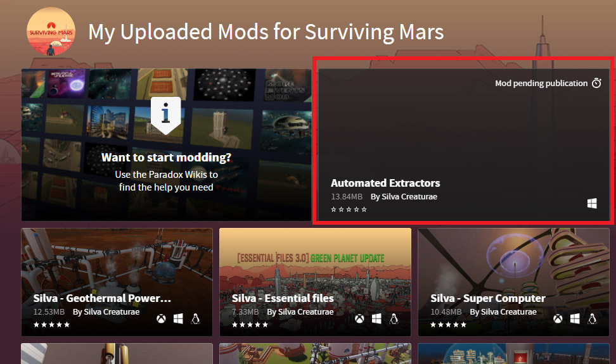The width and height of the screenshot is (616, 364).
Task: Click Xbox icon on Geothermal Power card
Action: pyautogui.click(x=161, y=318)
